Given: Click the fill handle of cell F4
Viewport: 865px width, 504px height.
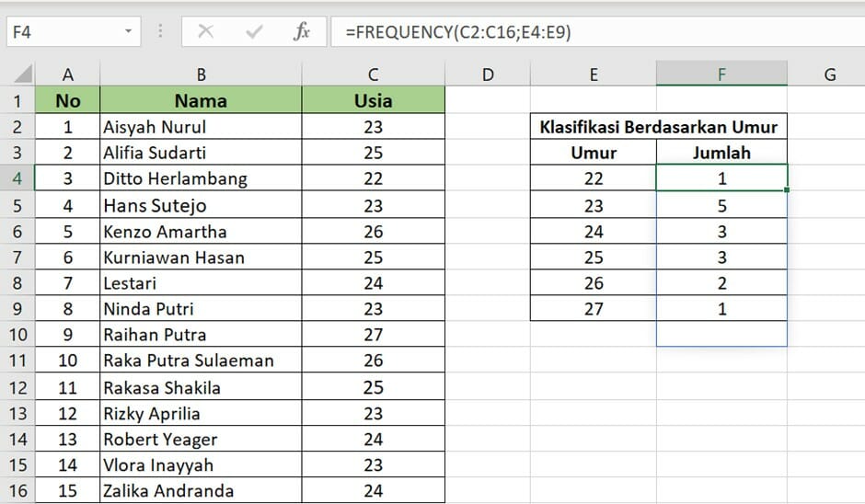Looking at the screenshot, I should tap(787, 189).
